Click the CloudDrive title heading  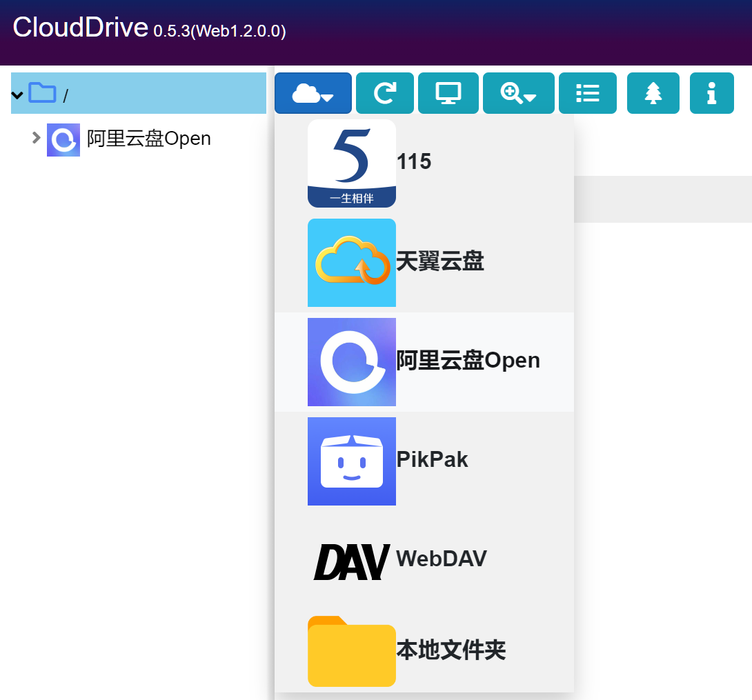(82, 28)
